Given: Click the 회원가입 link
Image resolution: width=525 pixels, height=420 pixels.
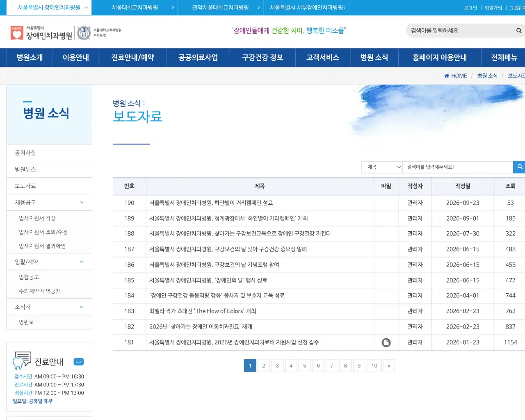Looking at the screenshot, I should tap(493, 8).
